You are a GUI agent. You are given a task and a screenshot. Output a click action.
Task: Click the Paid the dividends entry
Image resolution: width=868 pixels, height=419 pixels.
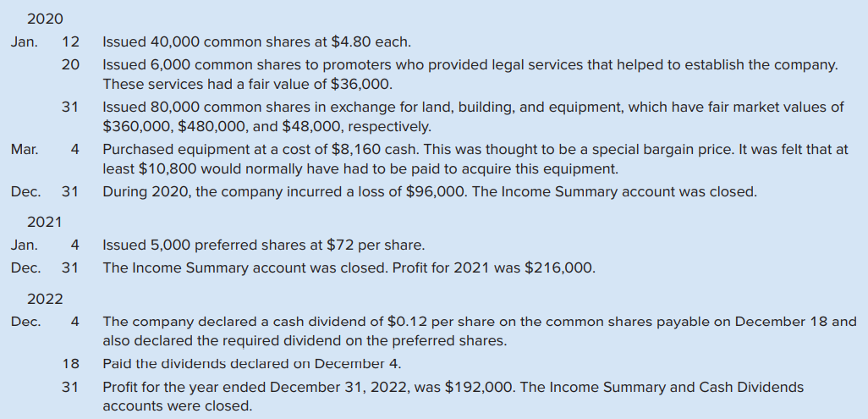tap(252, 364)
